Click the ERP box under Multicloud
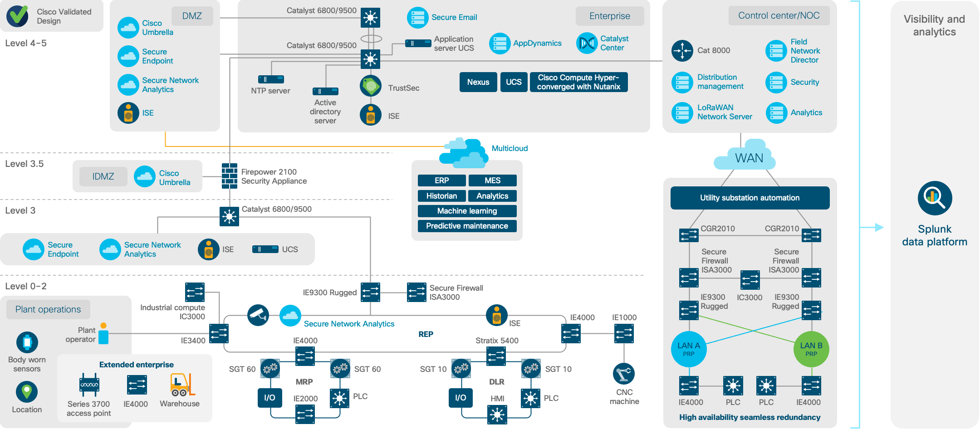980x429 pixels. tap(442, 180)
